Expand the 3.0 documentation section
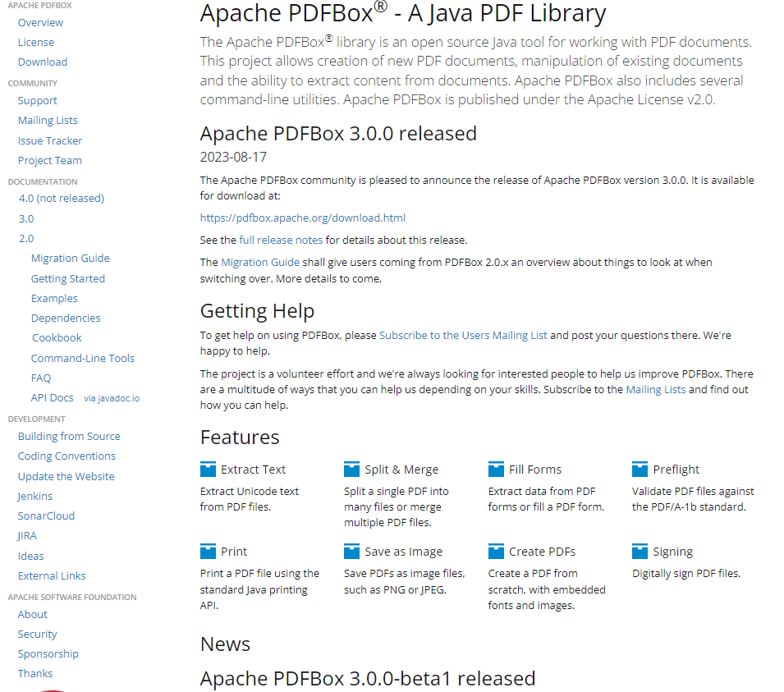The width and height of the screenshot is (784, 692). [26, 219]
